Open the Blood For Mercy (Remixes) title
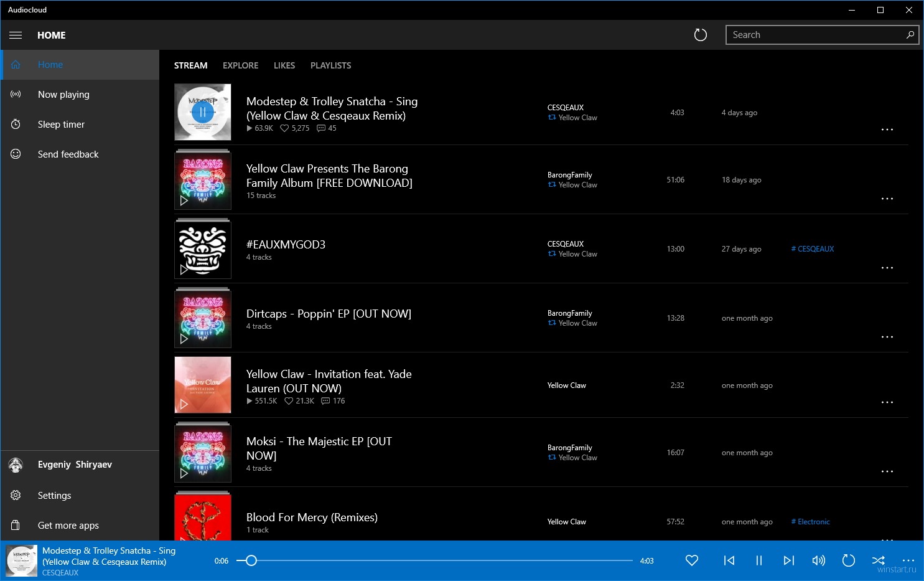This screenshot has height=581, width=924. (x=312, y=517)
